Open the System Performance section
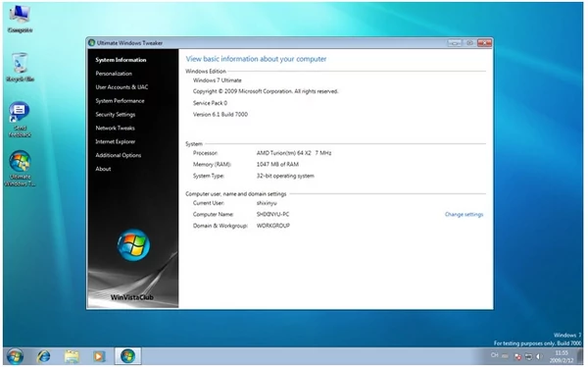 120,101
